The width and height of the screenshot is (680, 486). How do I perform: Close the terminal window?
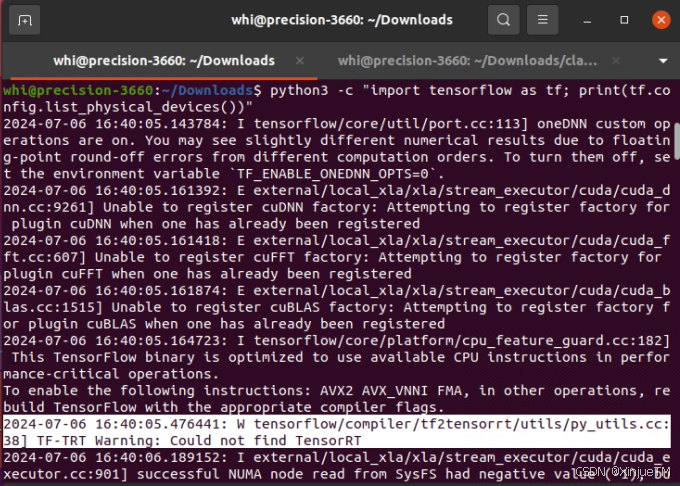tap(661, 20)
